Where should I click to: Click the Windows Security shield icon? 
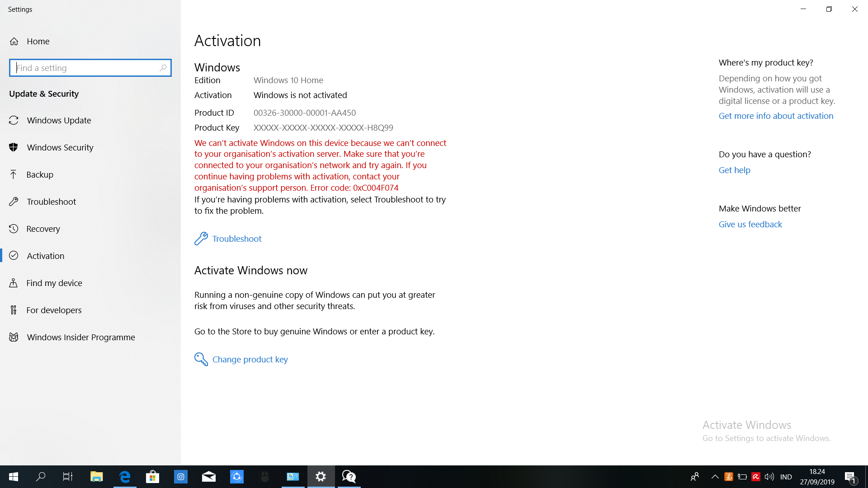pyautogui.click(x=14, y=147)
